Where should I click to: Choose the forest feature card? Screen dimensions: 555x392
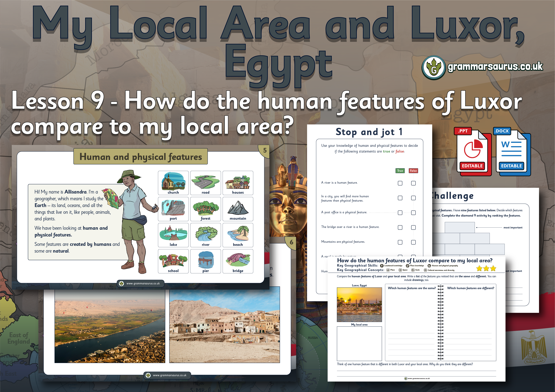(x=205, y=209)
